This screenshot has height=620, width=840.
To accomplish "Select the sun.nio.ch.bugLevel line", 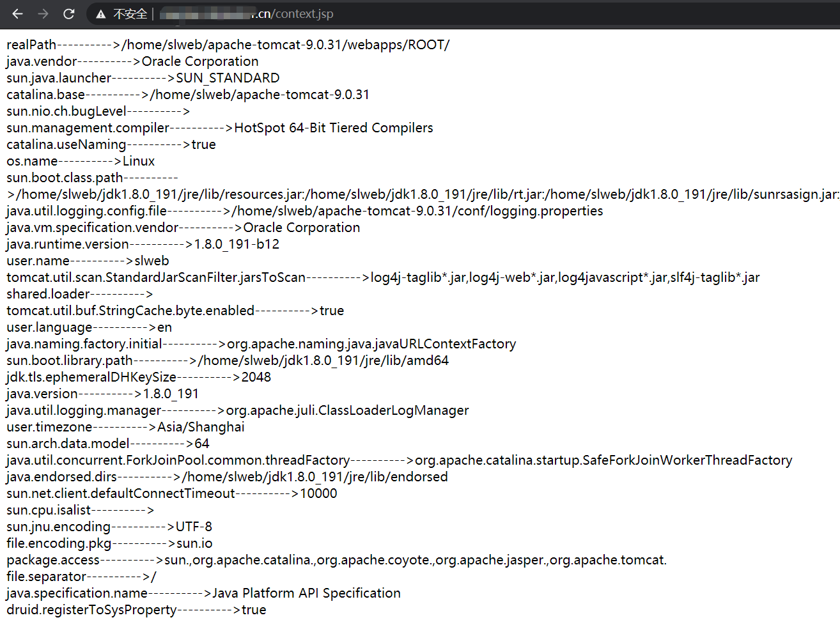I will point(98,111).
